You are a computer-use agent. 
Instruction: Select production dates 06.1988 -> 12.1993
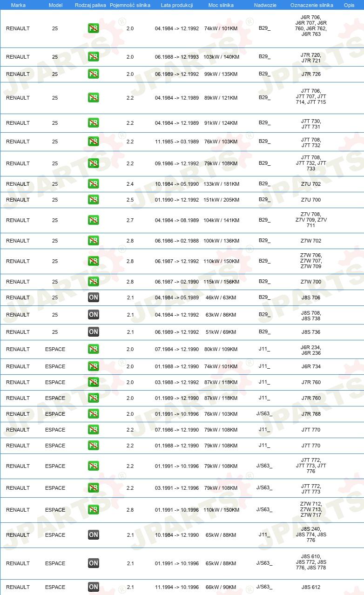click(x=177, y=57)
